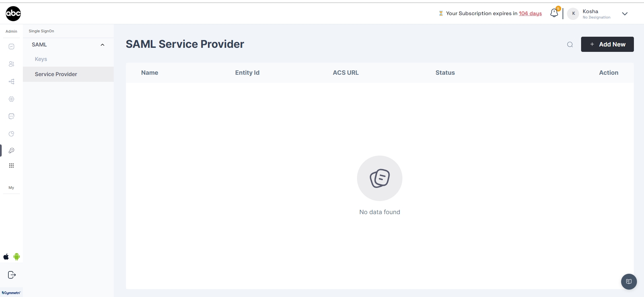Screen dimensions: 644x297
Task: Open the dashboard chart icon in sidebar
Action: point(11,46)
